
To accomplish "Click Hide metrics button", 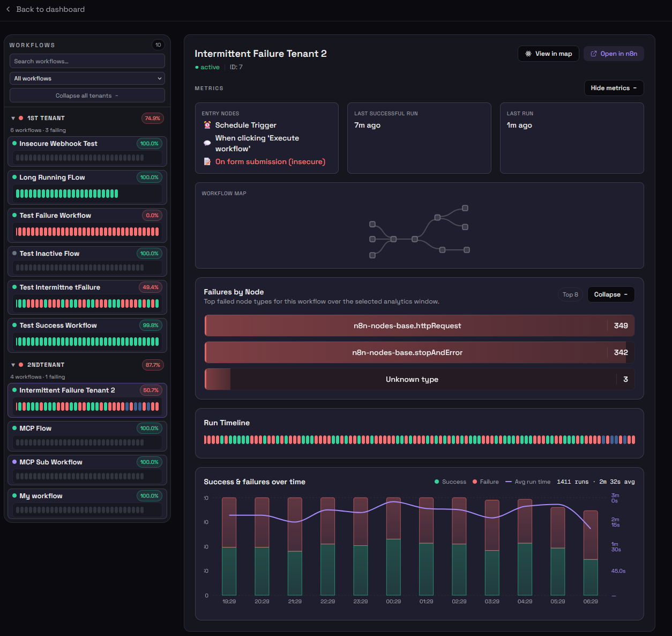I will 614,88.
